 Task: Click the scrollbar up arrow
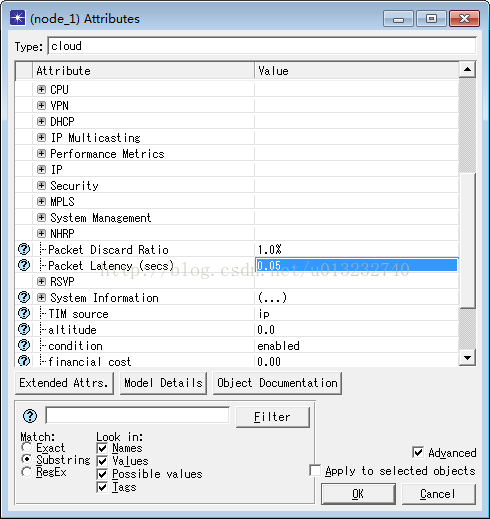(x=467, y=69)
